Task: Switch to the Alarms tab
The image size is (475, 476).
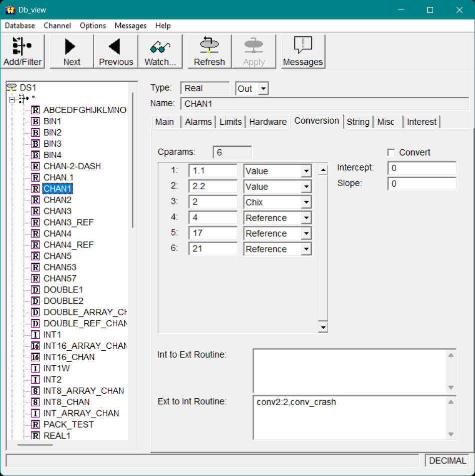Action: pos(198,122)
